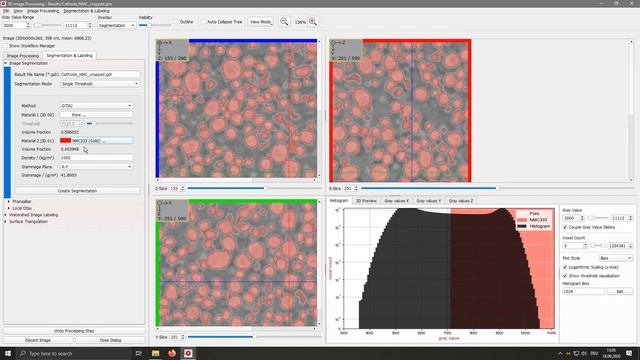Click the top Gray Value Range slider
This screenshot has height=360, width=640.
[x=48, y=25]
